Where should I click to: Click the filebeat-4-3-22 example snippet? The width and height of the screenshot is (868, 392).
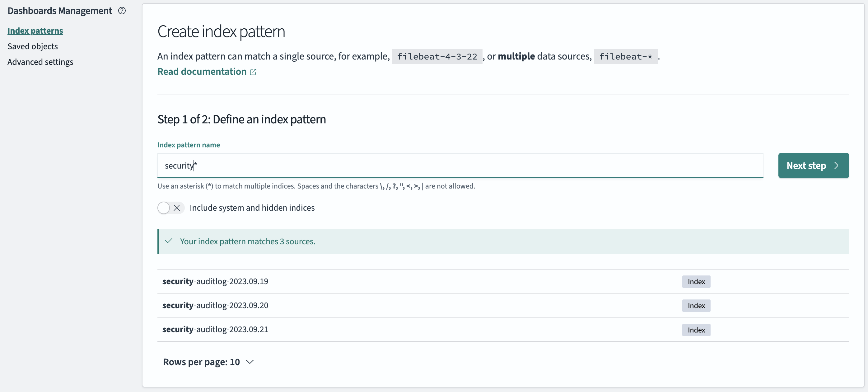437,56
